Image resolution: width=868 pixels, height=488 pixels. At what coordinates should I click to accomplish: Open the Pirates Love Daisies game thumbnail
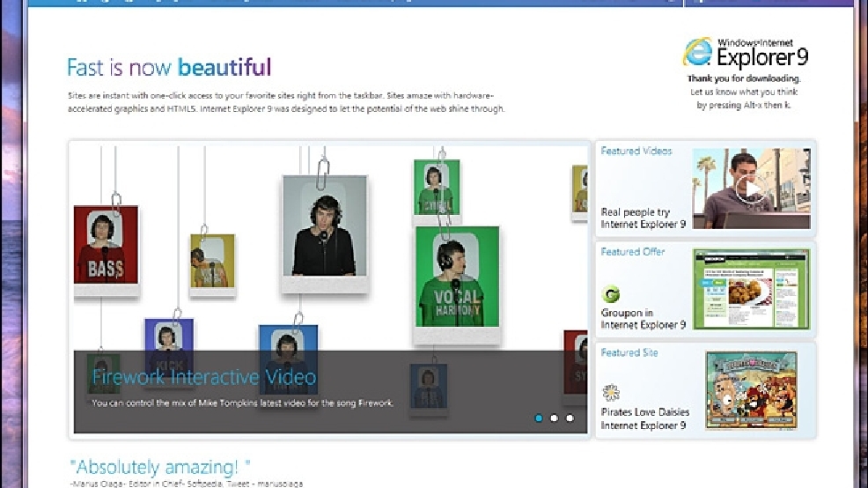[751, 390]
